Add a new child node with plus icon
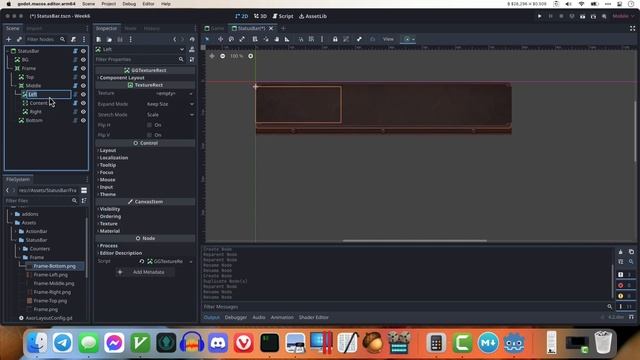The width and height of the screenshot is (640, 360). click(9, 39)
